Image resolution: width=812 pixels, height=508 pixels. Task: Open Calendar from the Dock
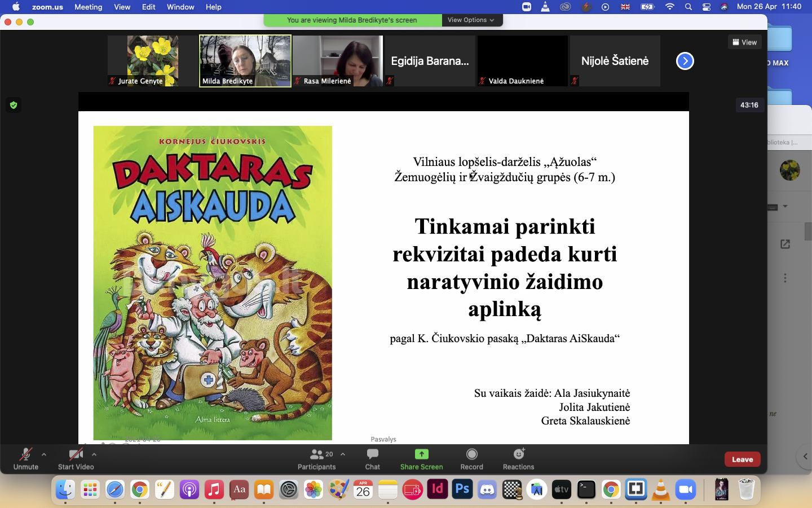pos(363,489)
